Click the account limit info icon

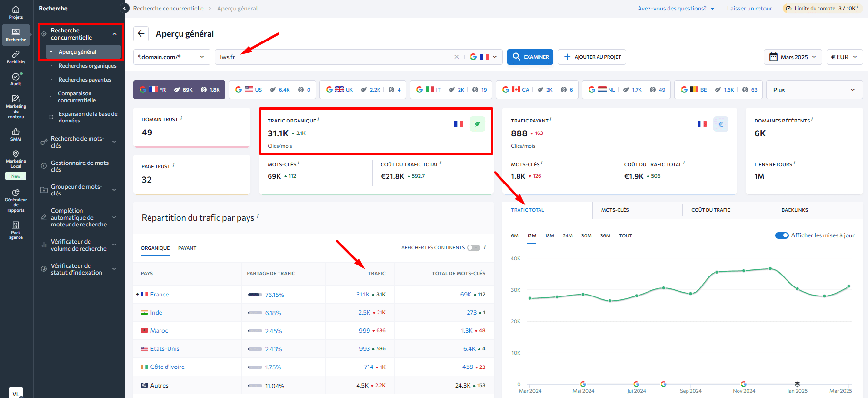[x=858, y=7]
